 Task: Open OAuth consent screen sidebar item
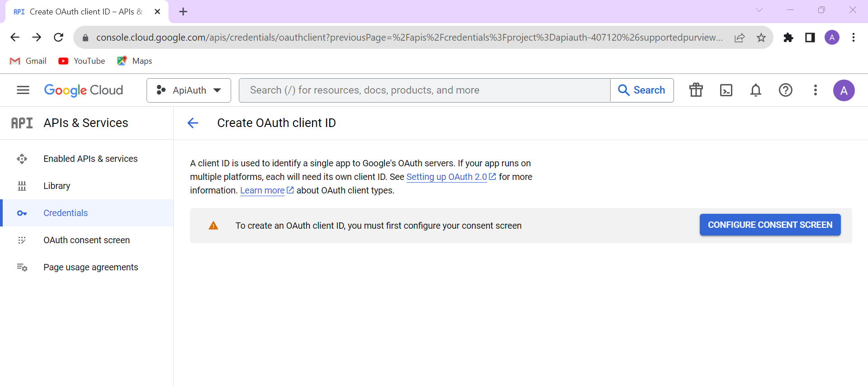[87, 240]
